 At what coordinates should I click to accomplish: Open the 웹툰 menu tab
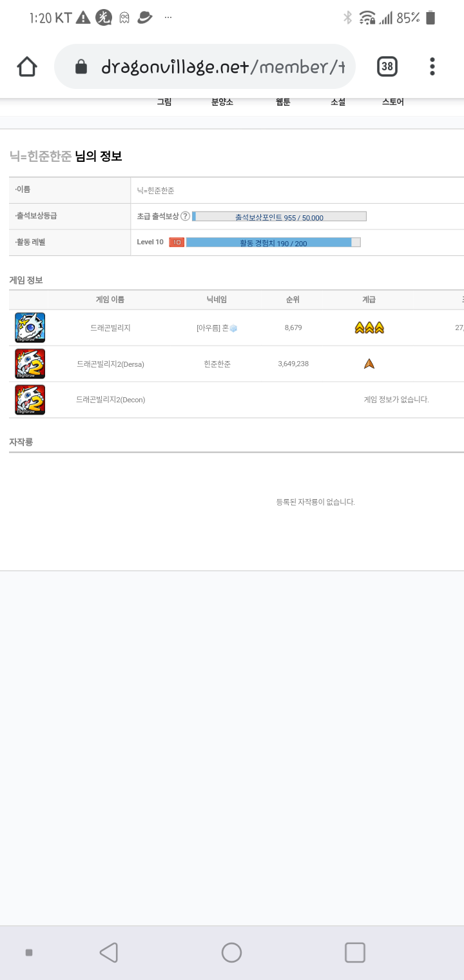point(283,102)
